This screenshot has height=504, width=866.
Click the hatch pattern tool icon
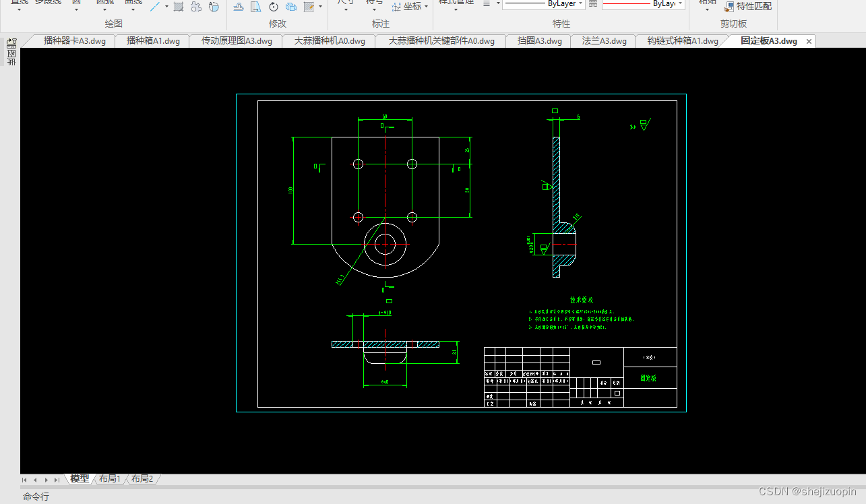click(179, 7)
